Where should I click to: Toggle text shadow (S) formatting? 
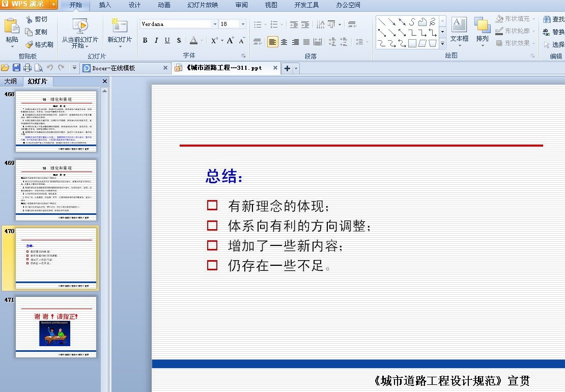(x=179, y=41)
